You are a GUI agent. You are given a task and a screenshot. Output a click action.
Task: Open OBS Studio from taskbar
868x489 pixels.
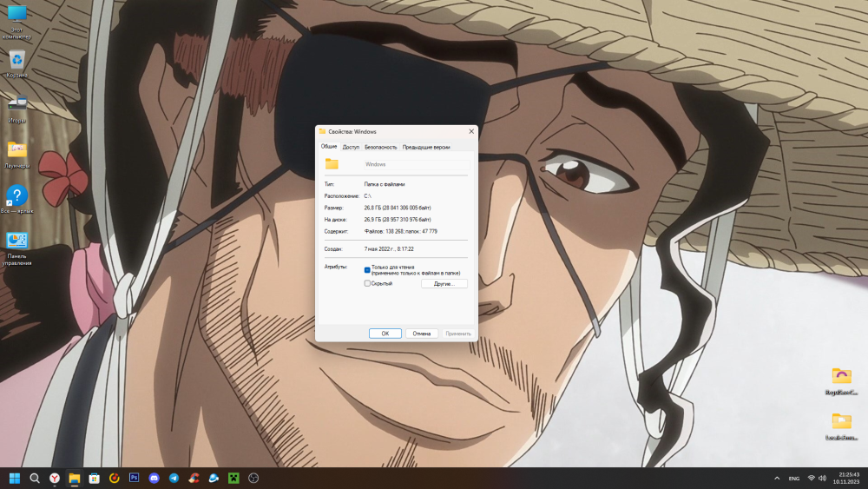pyautogui.click(x=253, y=478)
